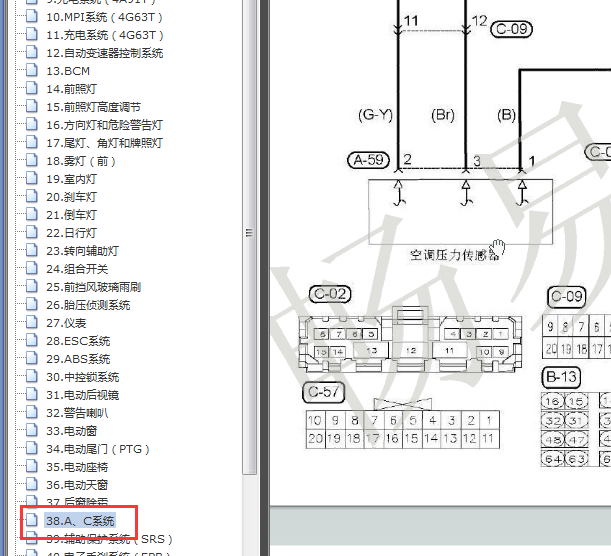The width and height of the screenshot is (611, 556).
Task: Click the C-02 connector label
Action: (330, 294)
